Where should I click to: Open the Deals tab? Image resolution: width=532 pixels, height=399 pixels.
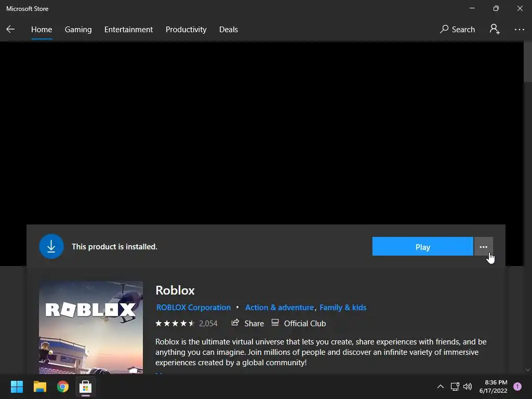point(229,30)
